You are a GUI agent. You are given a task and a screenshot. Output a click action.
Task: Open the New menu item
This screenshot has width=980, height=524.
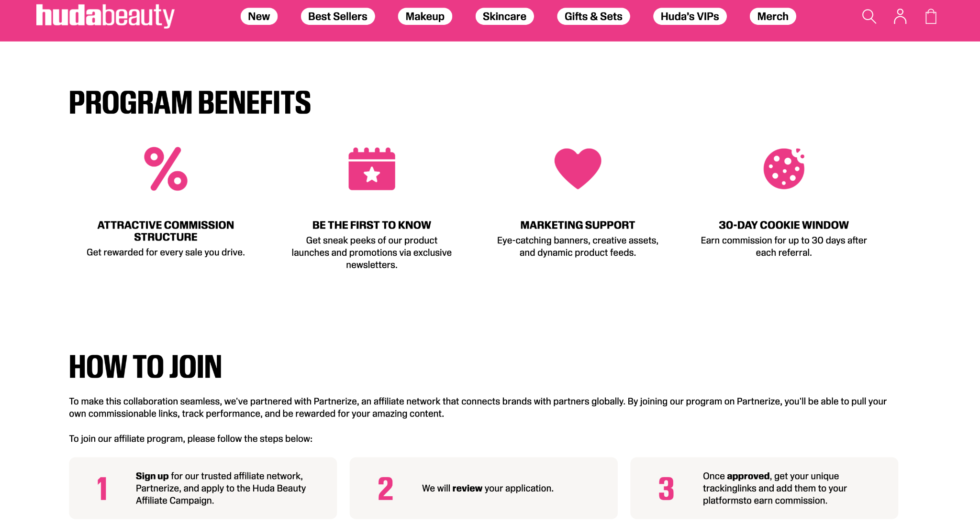click(259, 16)
